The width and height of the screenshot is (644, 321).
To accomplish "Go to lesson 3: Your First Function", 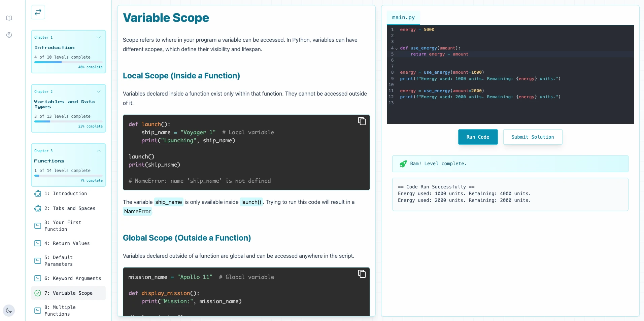I will pyautogui.click(x=68, y=226).
